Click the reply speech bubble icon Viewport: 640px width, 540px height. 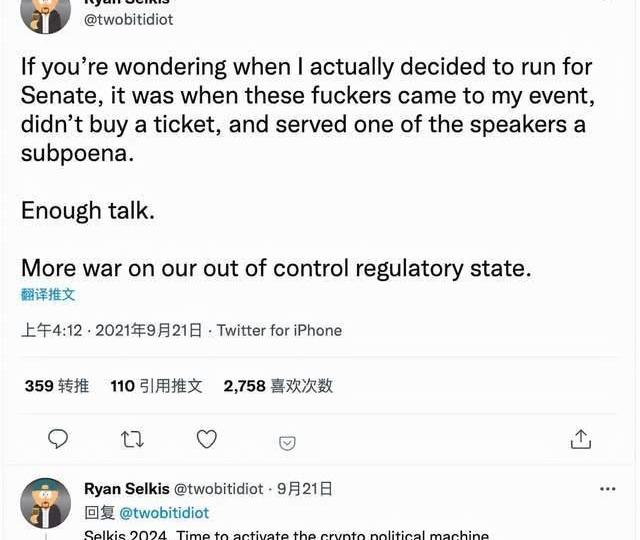click(58, 439)
